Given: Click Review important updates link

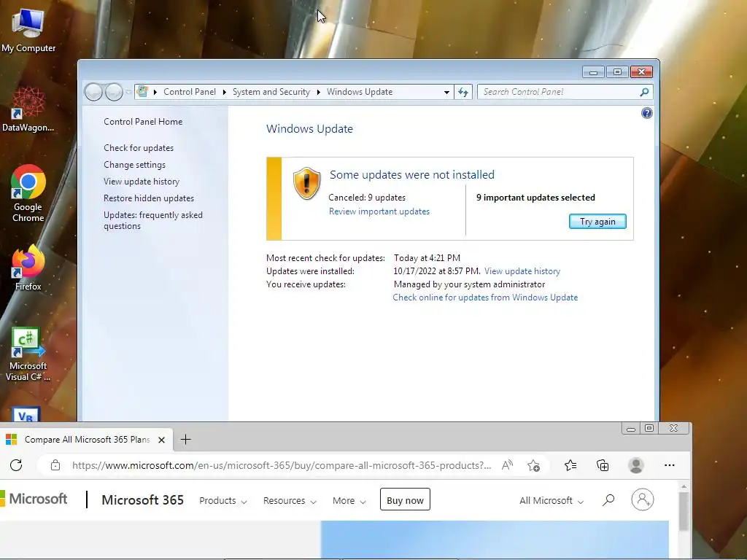Looking at the screenshot, I should click(x=379, y=211).
